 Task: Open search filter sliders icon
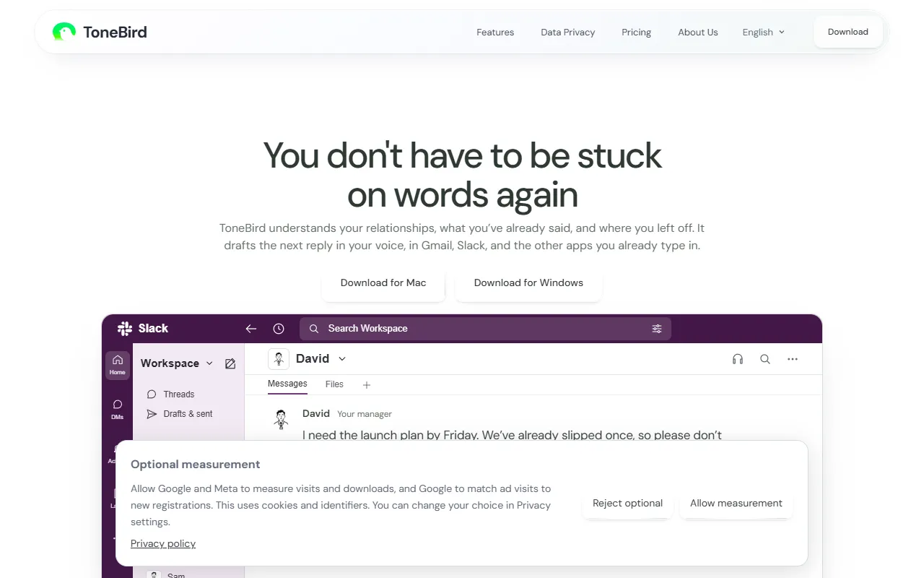point(657,329)
